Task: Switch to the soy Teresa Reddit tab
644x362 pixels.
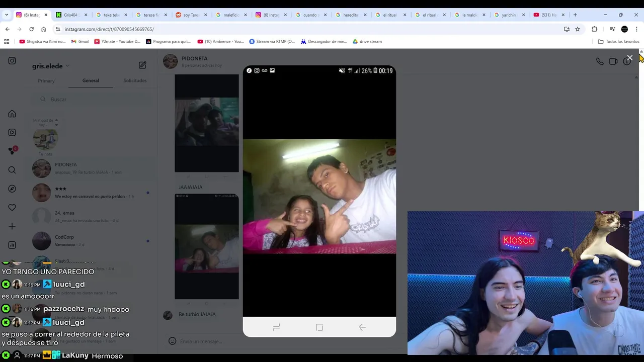Action: (191, 15)
